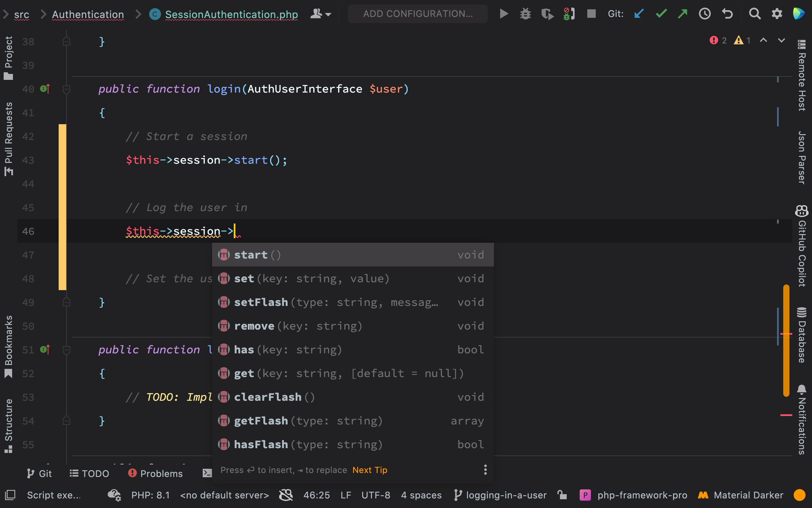Select hasFlash completion suggestion
812x508 pixels.
[x=353, y=444]
